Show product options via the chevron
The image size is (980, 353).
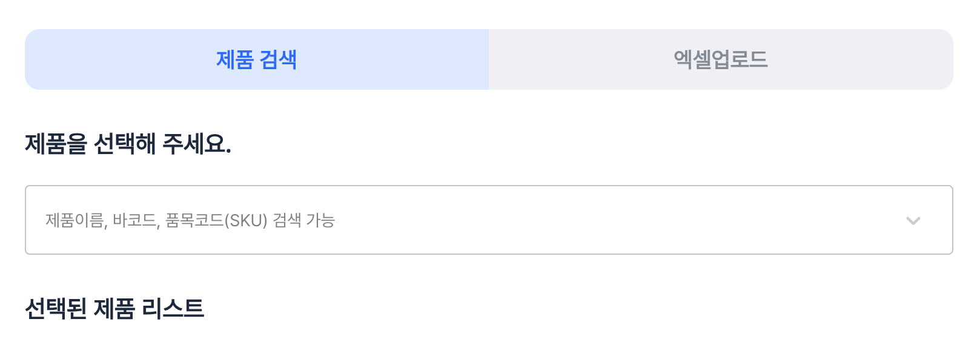click(x=913, y=220)
